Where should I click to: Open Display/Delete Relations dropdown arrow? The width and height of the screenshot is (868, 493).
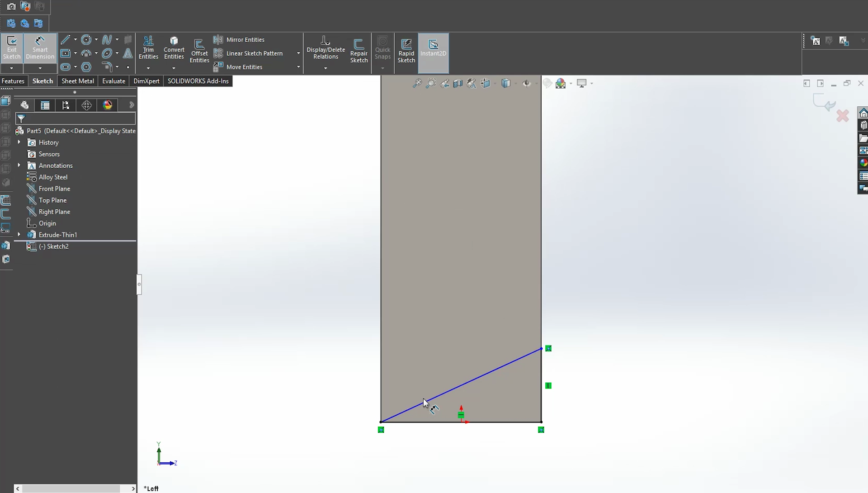tap(325, 68)
